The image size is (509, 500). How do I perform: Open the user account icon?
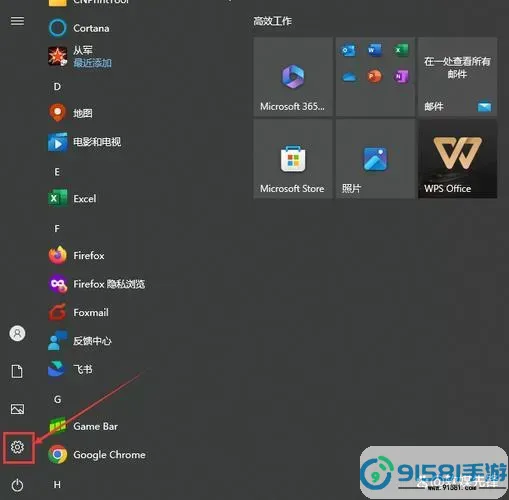pos(17,333)
